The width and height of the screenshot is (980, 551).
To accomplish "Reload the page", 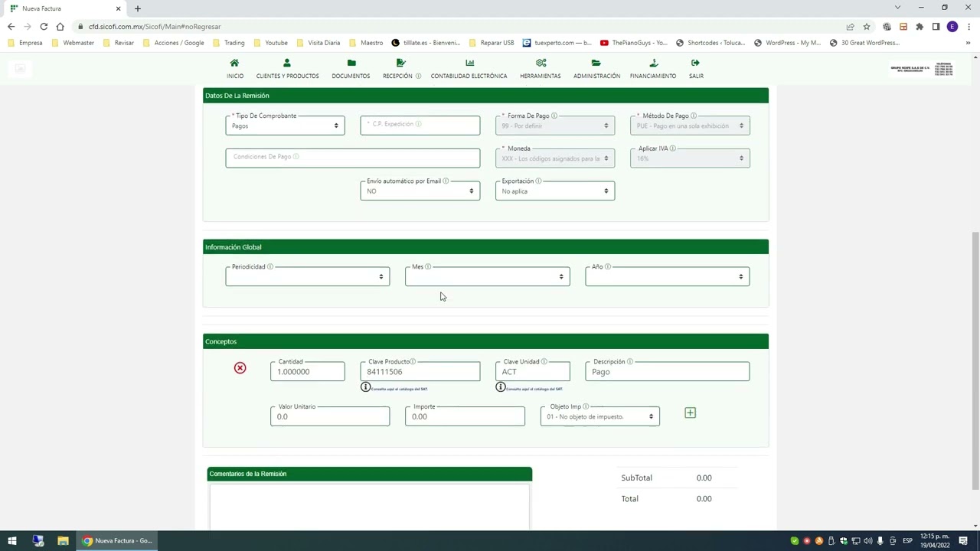I will 44,27.
